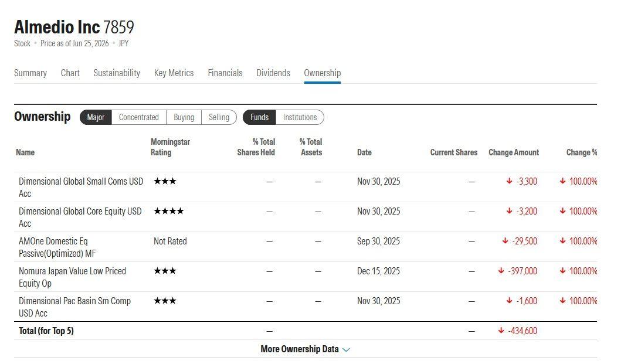
Task: Click the Price as of Jun 25, 2026 text
Action: click(x=74, y=43)
